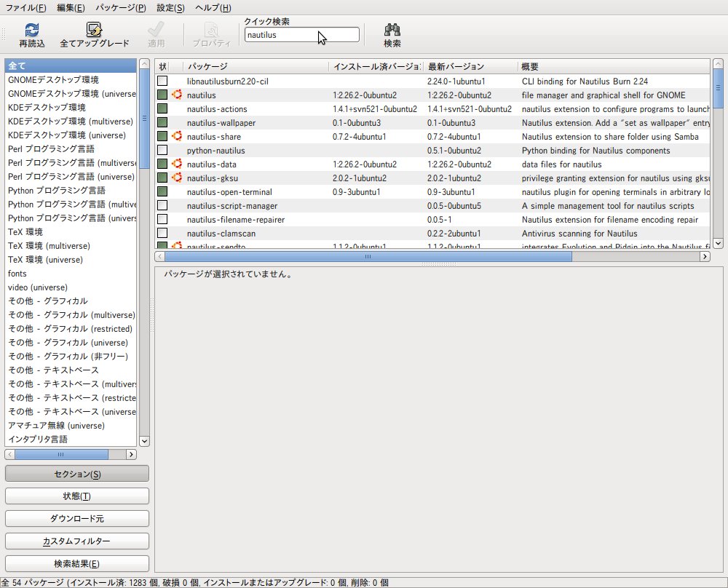Click the status bar package count text
This screenshot has width=728, height=588.
pos(194,582)
